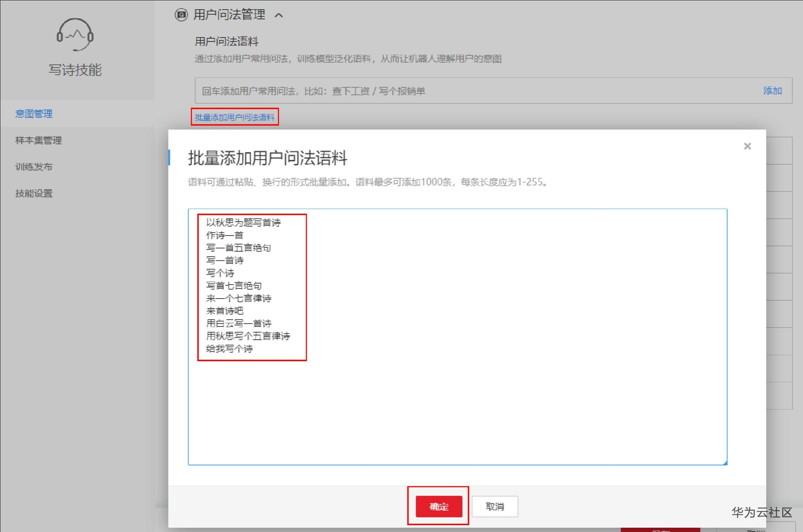Click 批量添加用户问法语料 link

tap(235, 117)
